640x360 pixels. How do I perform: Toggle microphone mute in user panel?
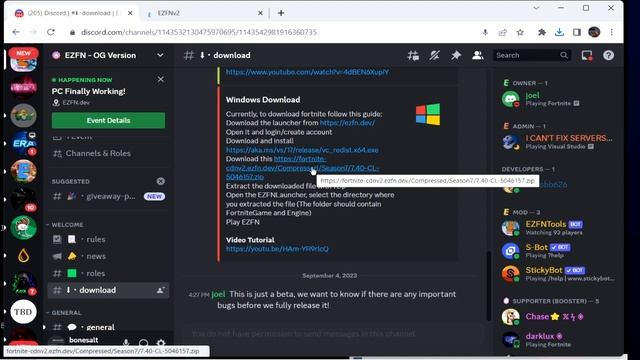(126, 342)
